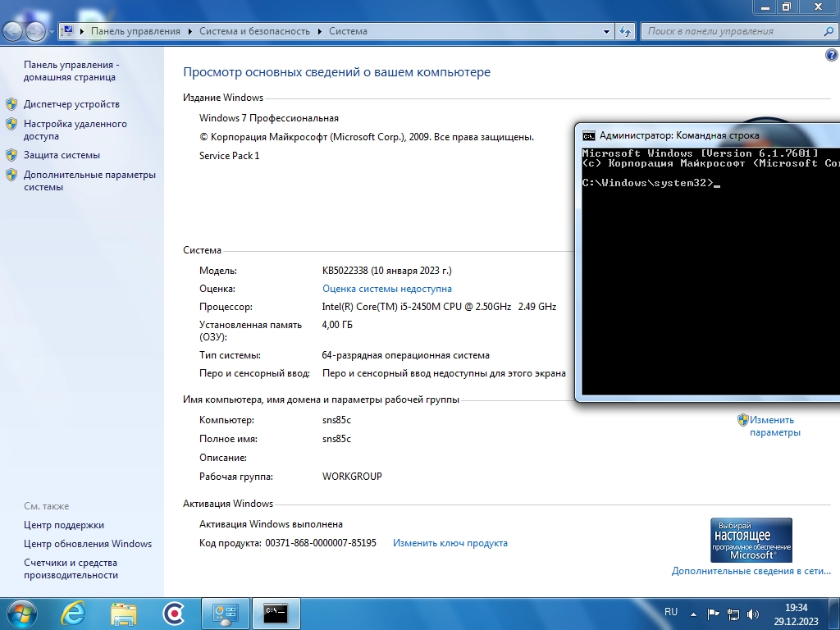The width and height of the screenshot is (840, 630).
Task: Click the network tray icon
Action: click(x=733, y=614)
